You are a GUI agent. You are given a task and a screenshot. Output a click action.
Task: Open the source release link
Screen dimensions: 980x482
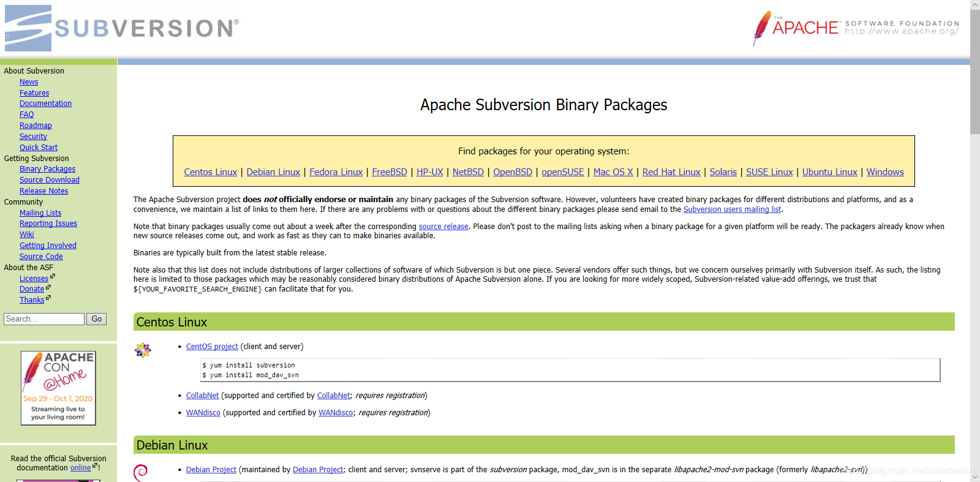(443, 227)
